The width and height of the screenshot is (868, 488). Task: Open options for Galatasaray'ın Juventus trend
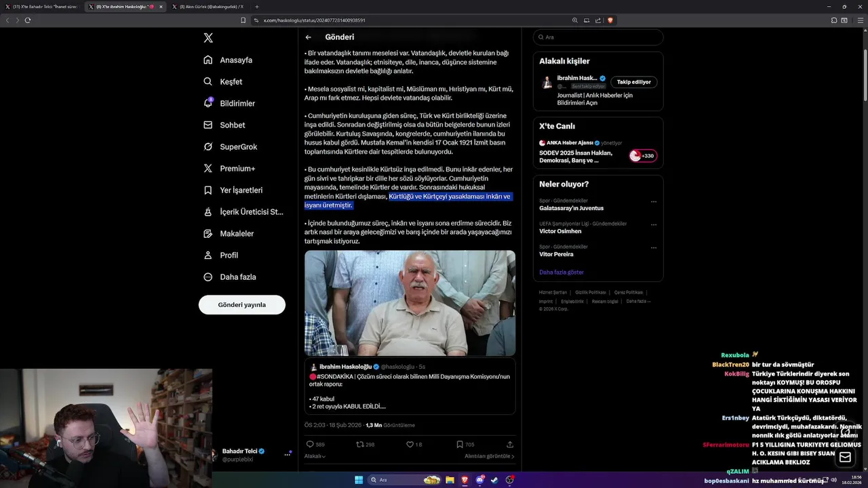654,201
